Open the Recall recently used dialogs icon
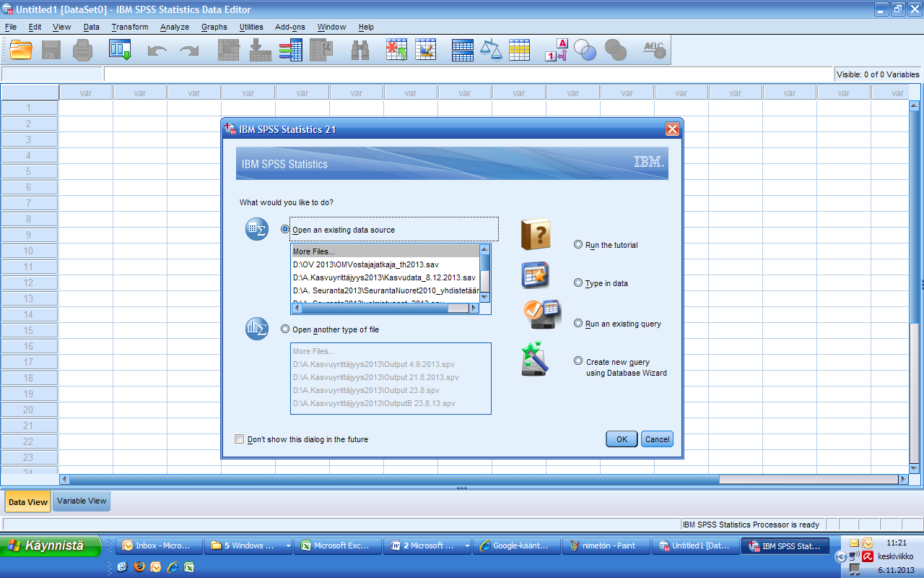The width and height of the screenshot is (924, 578). pyautogui.click(x=120, y=50)
